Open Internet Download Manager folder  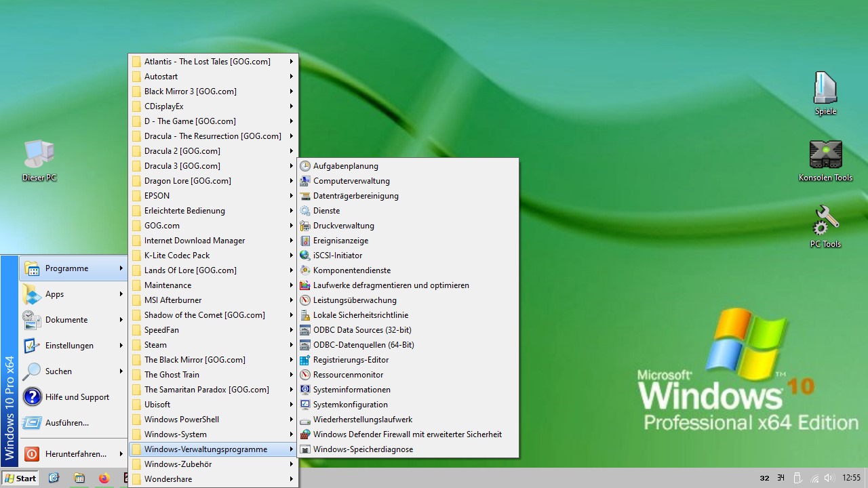[x=213, y=241]
